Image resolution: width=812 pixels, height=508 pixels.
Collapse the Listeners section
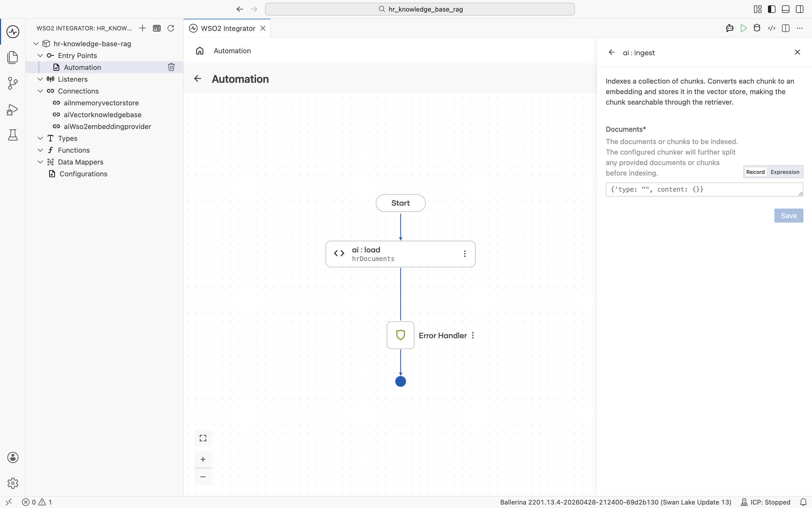(x=40, y=79)
